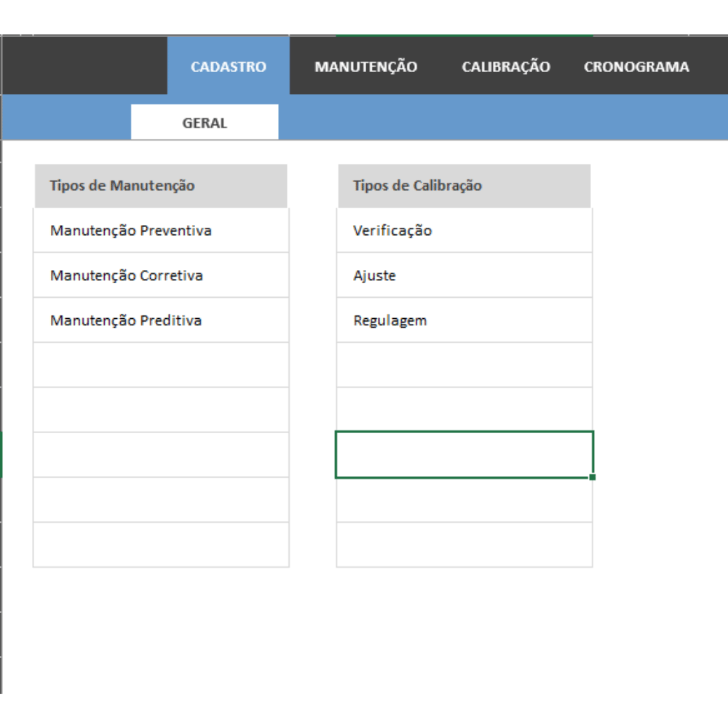Viewport: 728px width, 728px height.
Task: Click the last empty row in the calibration list
Action: pyautogui.click(x=464, y=545)
